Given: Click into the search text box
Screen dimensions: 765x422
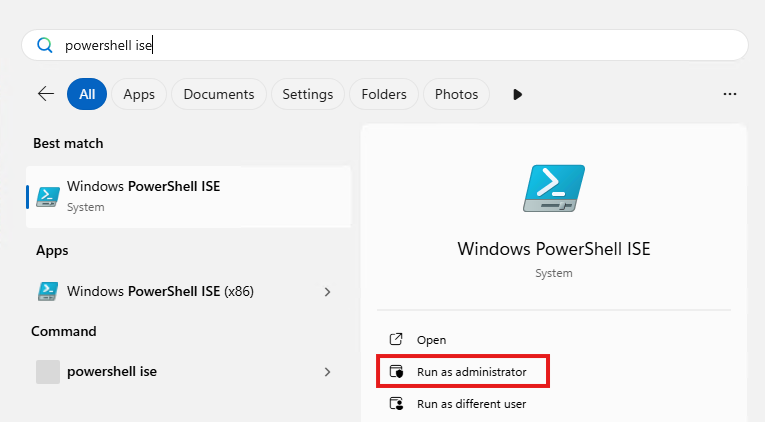Looking at the screenshot, I should (400, 45).
